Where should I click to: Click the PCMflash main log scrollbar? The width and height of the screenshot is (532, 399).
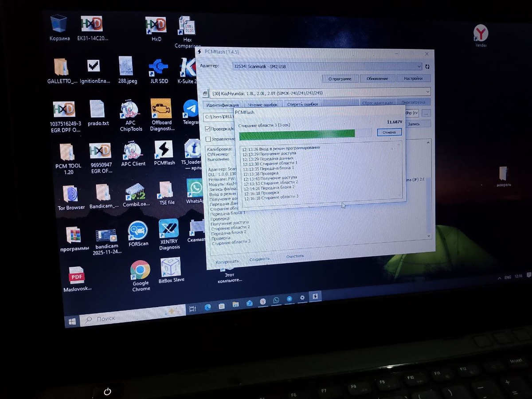point(428,188)
